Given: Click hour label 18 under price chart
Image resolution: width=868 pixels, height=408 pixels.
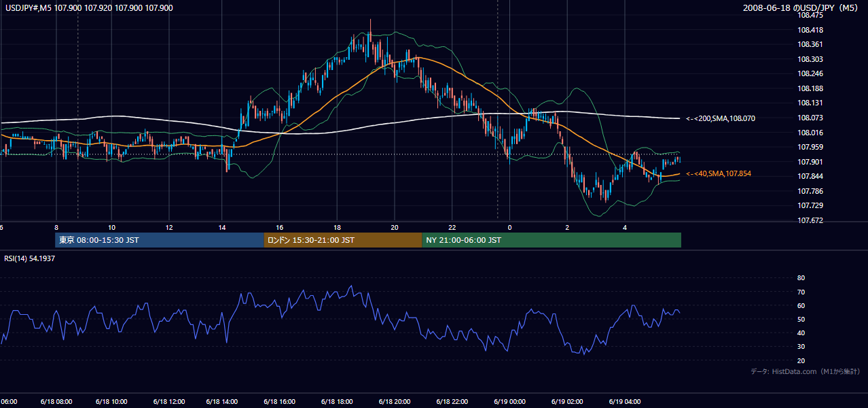Looking at the screenshot, I should (337, 228).
